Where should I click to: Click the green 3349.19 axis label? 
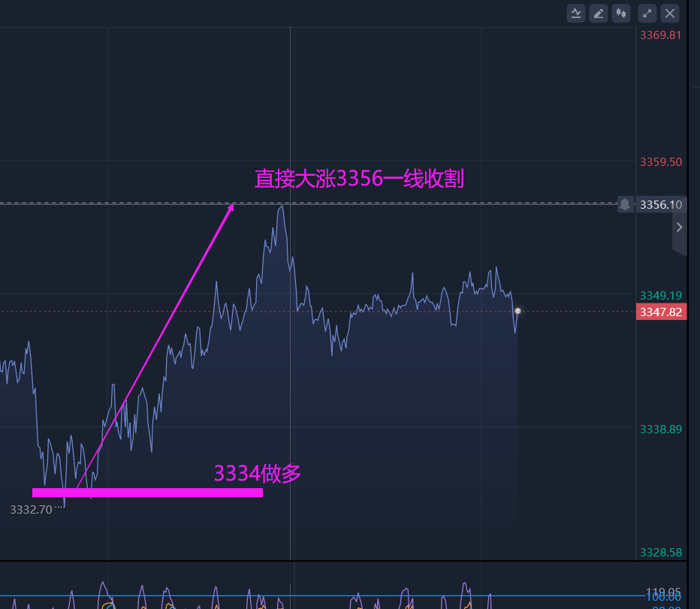point(660,295)
